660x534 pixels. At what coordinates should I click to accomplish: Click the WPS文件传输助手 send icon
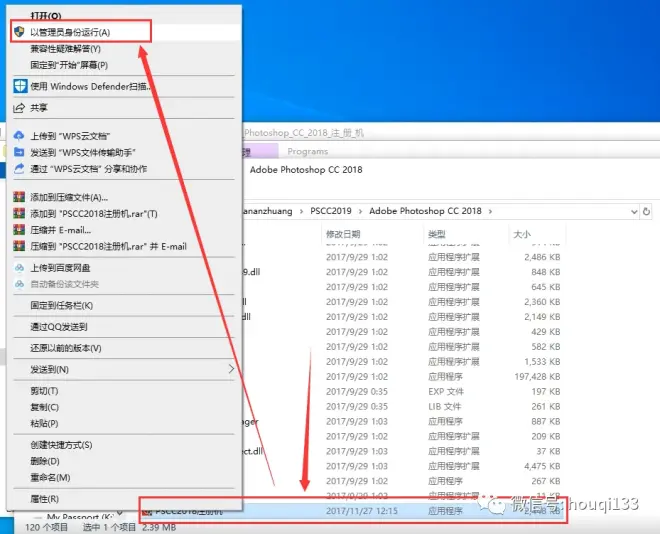coord(19,152)
